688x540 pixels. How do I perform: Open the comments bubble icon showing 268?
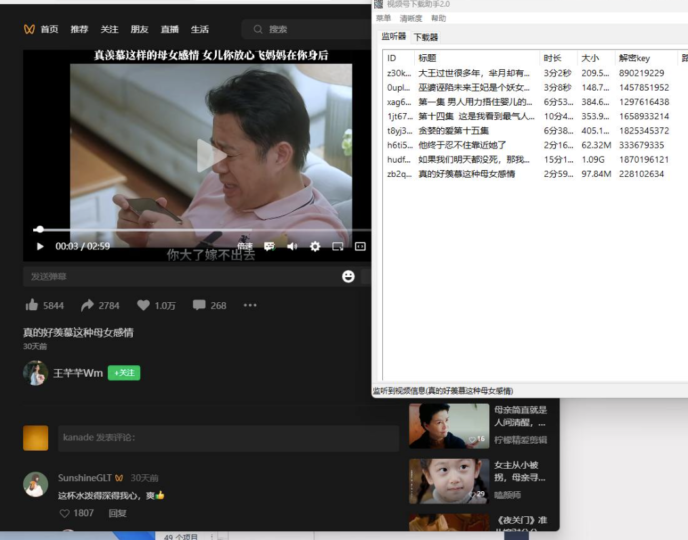[x=199, y=305]
